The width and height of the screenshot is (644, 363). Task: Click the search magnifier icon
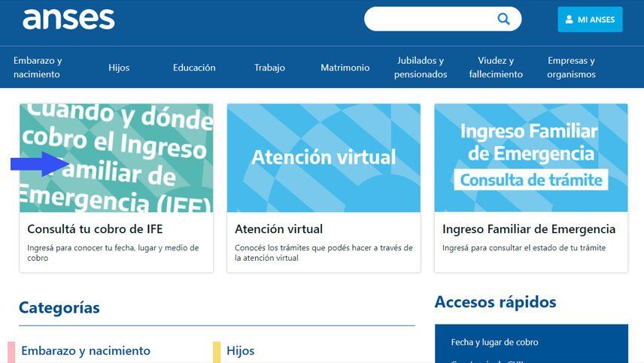[x=503, y=20]
